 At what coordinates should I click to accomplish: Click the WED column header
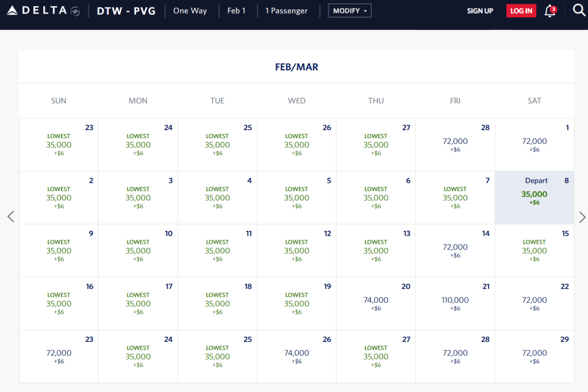[x=297, y=101]
